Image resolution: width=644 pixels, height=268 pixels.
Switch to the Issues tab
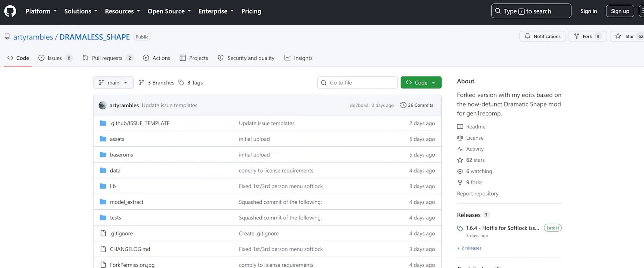(x=55, y=58)
